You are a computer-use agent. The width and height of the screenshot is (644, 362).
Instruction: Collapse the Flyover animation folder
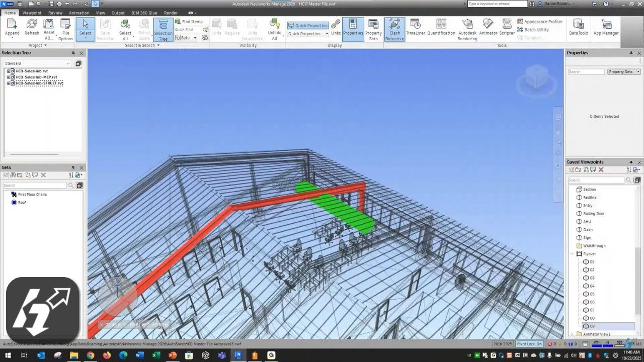click(572, 254)
